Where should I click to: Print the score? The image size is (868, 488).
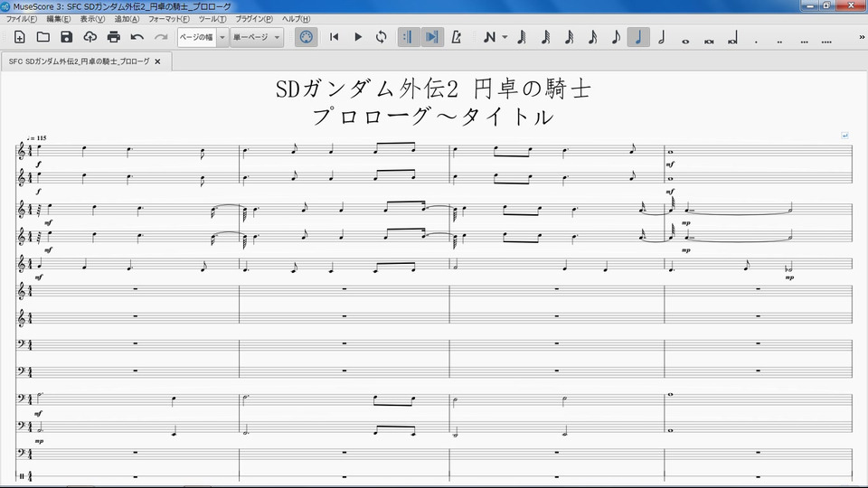tap(114, 37)
